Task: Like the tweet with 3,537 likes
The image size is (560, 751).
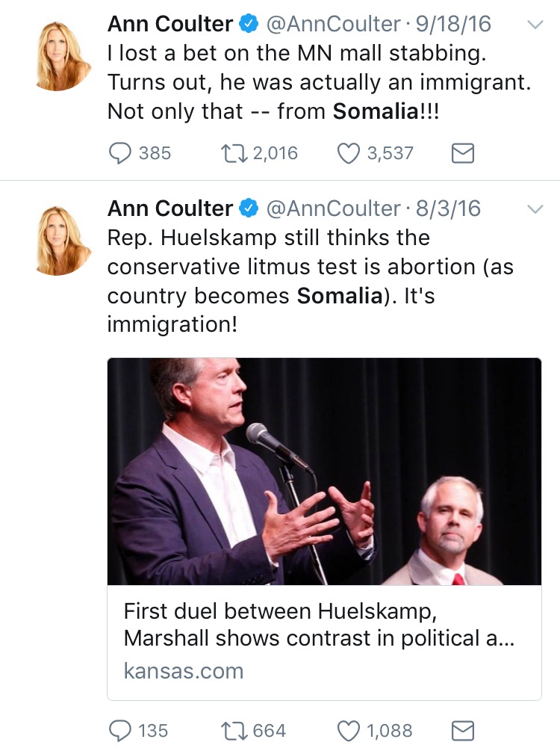Action: point(348,154)
